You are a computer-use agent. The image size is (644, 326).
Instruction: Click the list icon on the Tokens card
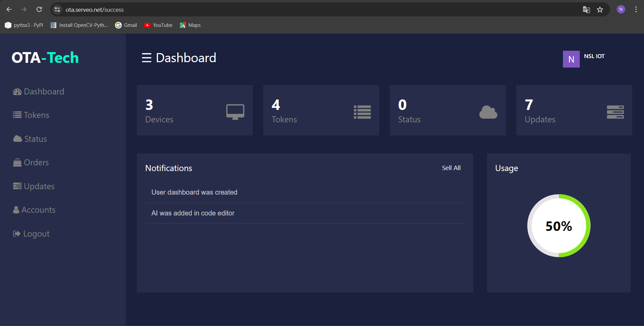click(x=362, y=112)
